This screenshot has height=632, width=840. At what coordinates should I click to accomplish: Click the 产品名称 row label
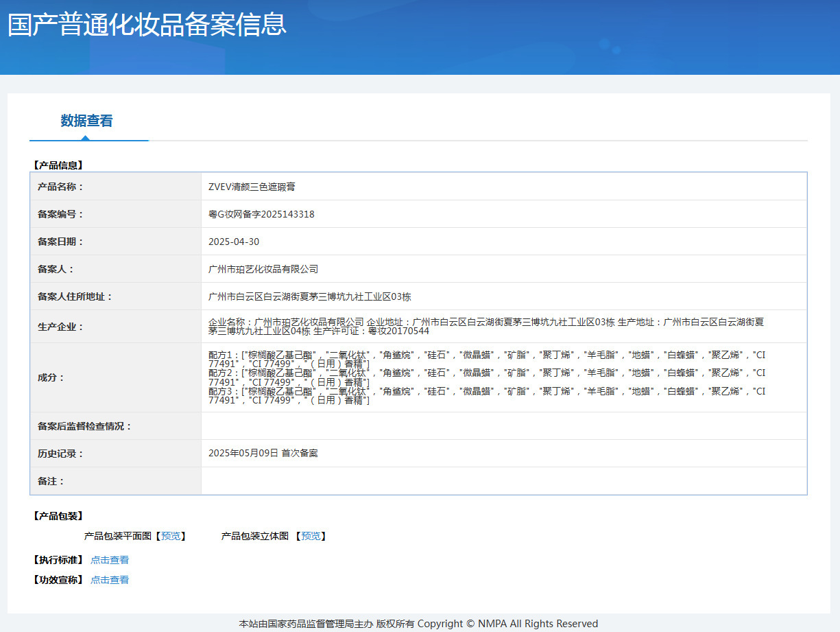click(60, 187)
